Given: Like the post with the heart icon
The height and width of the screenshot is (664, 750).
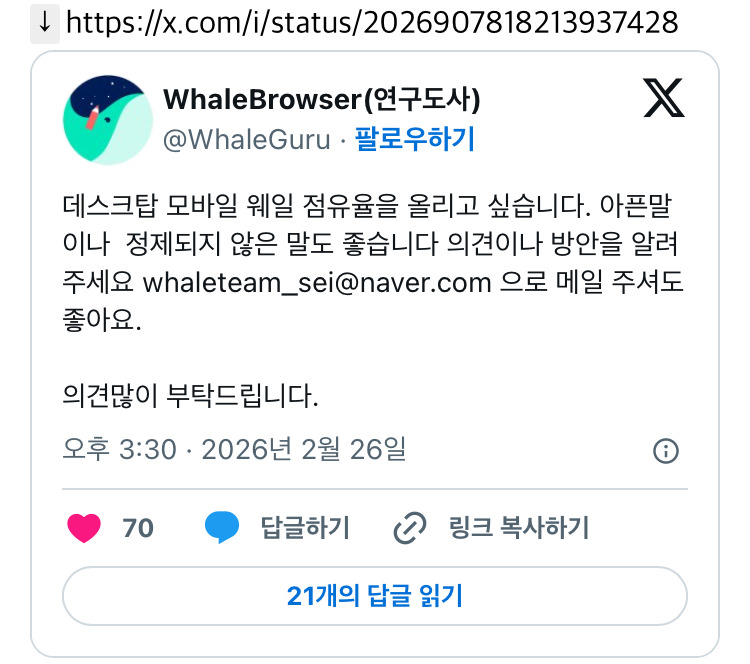Looking at the screenshot, I should click(84, 528).
